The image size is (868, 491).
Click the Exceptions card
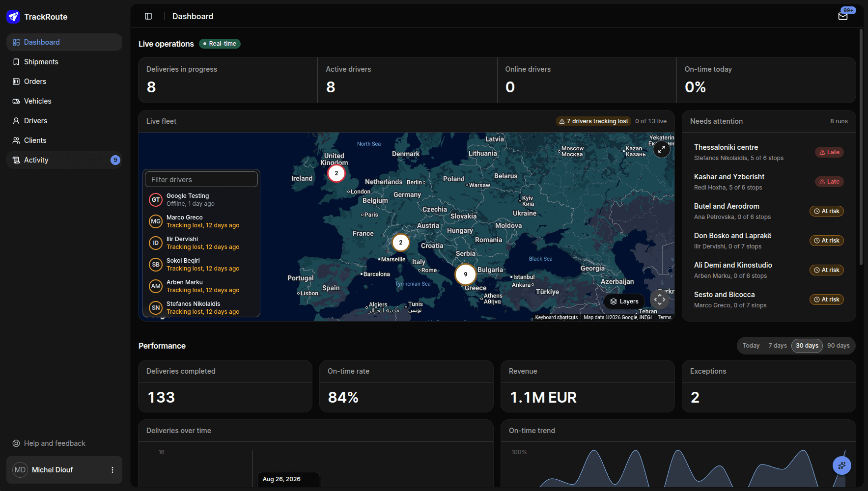[769, 386]
